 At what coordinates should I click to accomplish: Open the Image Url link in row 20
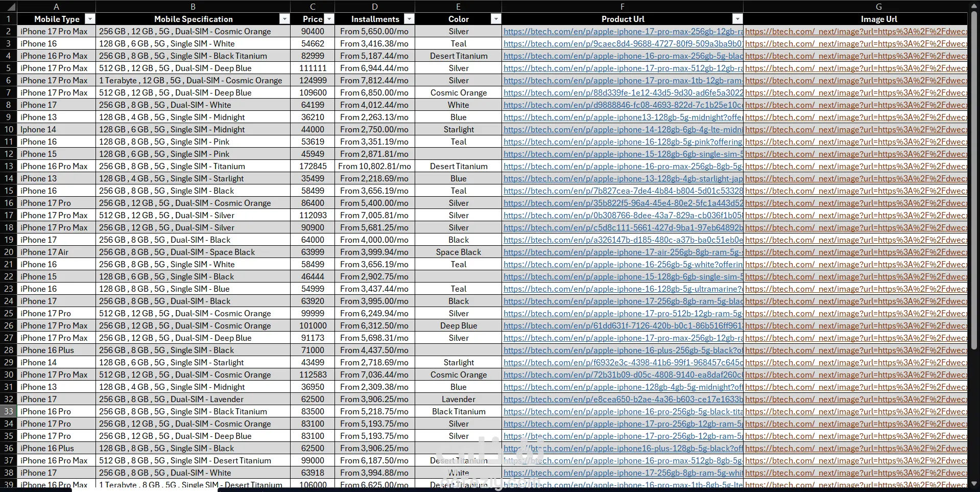tap(856, 252)
